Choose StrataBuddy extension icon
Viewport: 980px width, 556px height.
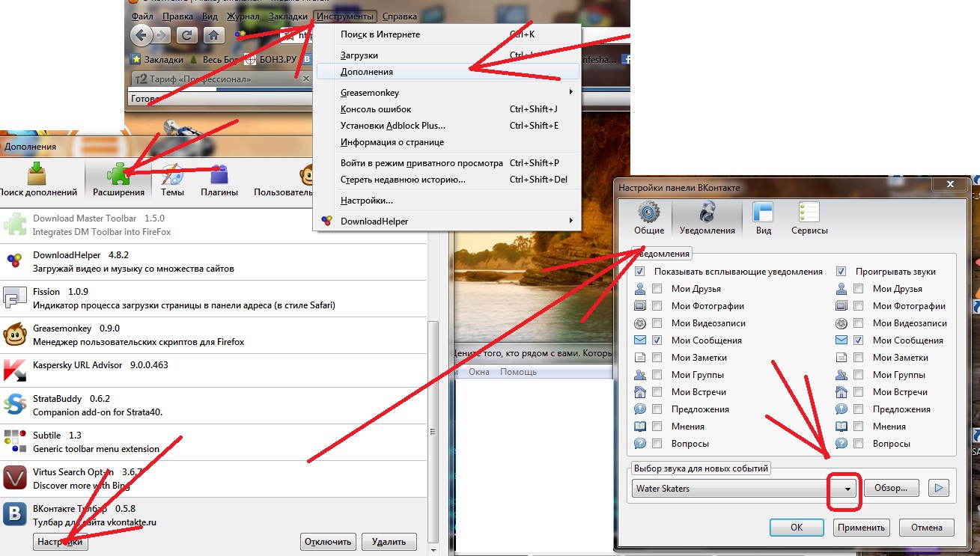[15, 405]
